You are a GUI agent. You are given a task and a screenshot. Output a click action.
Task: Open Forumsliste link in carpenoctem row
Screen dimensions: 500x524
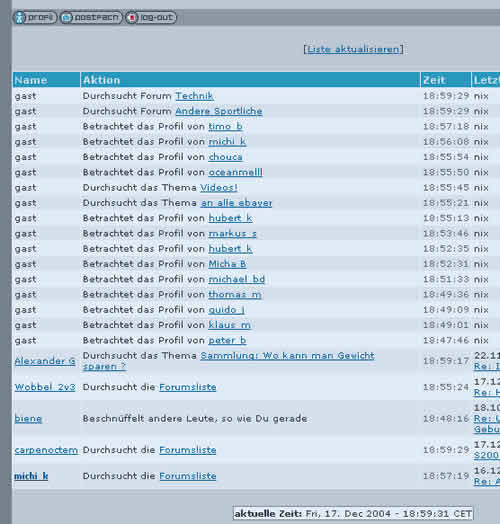tap(188, 450)
